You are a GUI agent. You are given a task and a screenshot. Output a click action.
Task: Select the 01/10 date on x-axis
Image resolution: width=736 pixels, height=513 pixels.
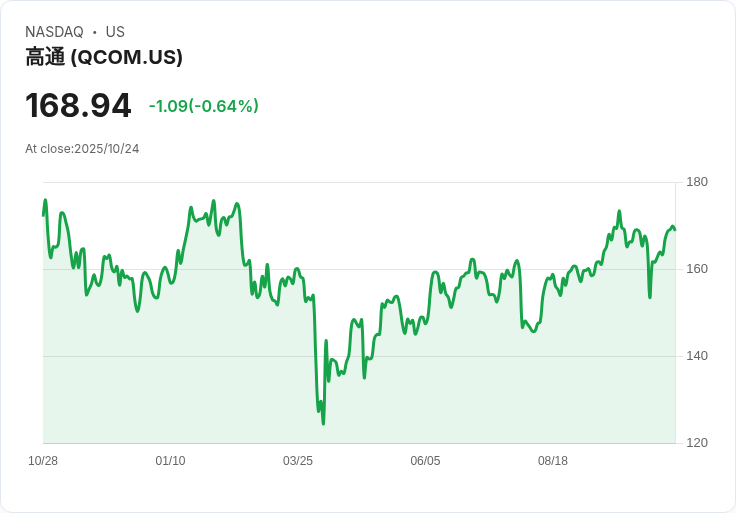point(170,461)
